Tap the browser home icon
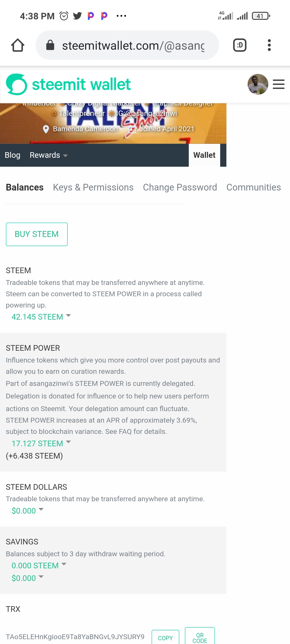Viewport: 290px width, 644px height. (x=18, y=45)
